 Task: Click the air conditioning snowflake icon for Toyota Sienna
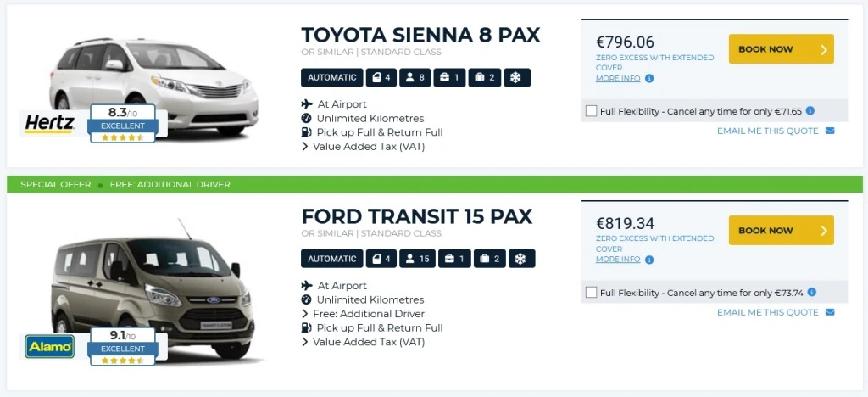517,78
